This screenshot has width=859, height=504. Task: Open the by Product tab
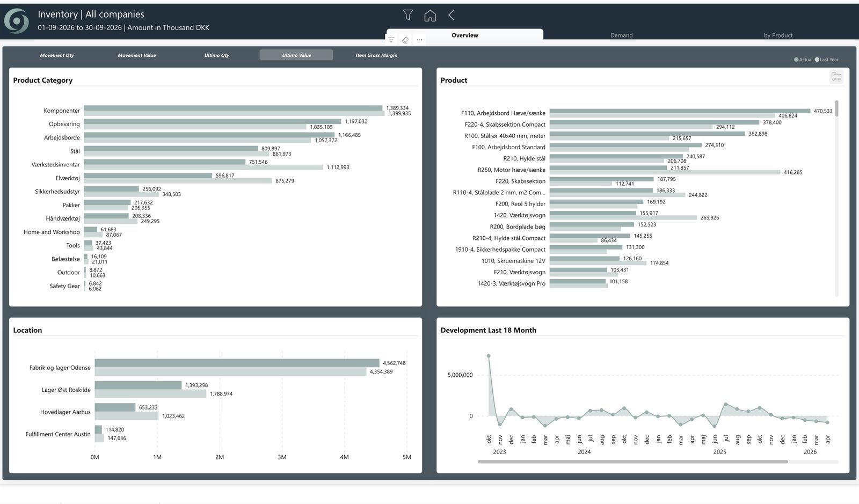point(778,35)
